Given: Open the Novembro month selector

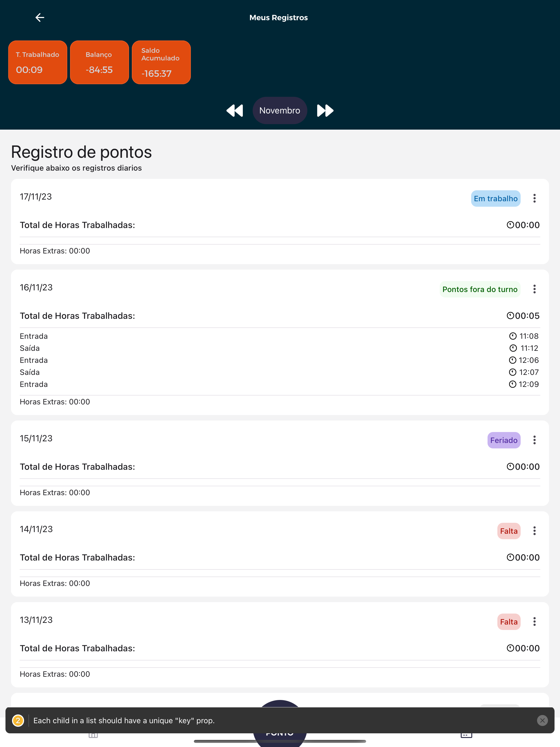Looking at the screenshot, I should click(280, 110).
